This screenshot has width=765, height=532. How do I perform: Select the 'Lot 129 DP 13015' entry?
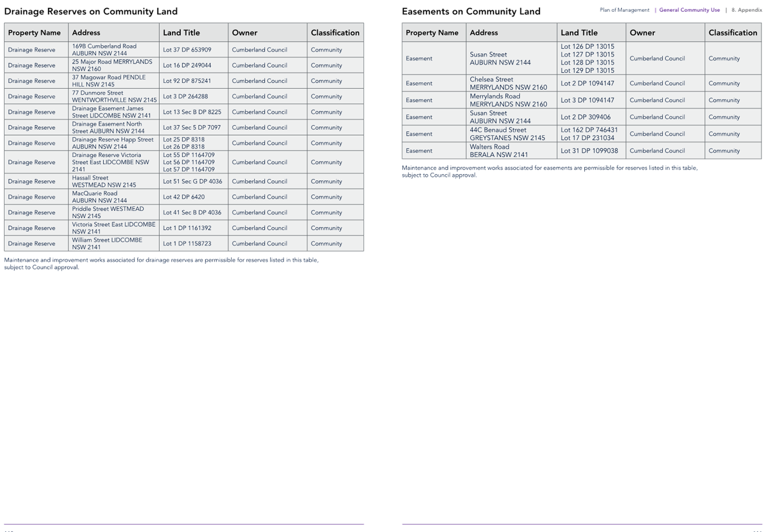click(x=587, y=70)
